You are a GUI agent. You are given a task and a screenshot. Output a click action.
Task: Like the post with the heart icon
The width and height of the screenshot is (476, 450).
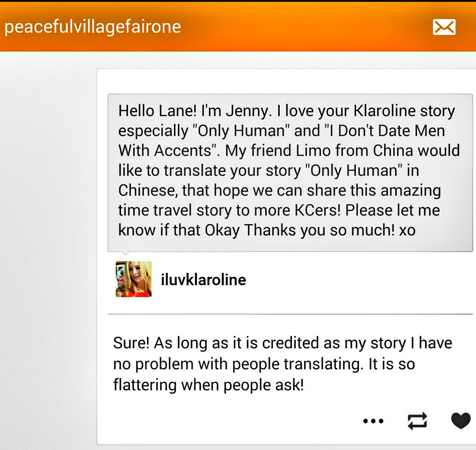click(x=461, y=420)
